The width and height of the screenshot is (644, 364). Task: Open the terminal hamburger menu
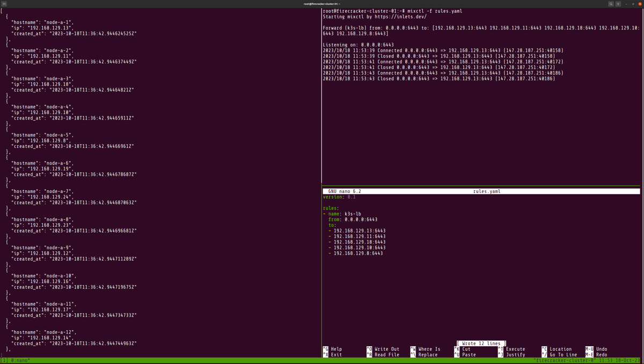tap(618, 4)
